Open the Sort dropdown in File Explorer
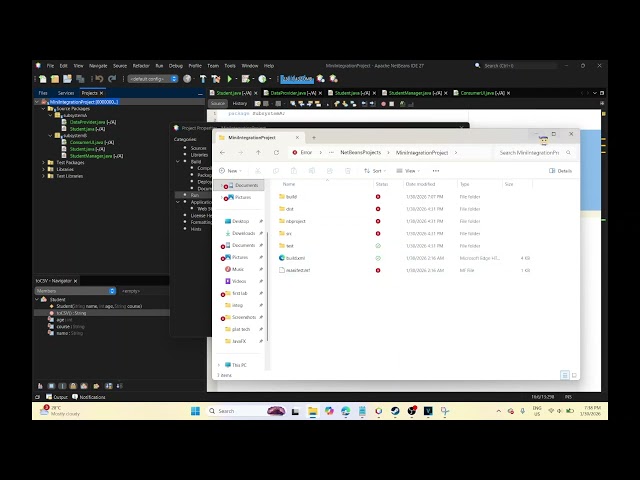This screenshot has height=480, width=640. point(375,171)
